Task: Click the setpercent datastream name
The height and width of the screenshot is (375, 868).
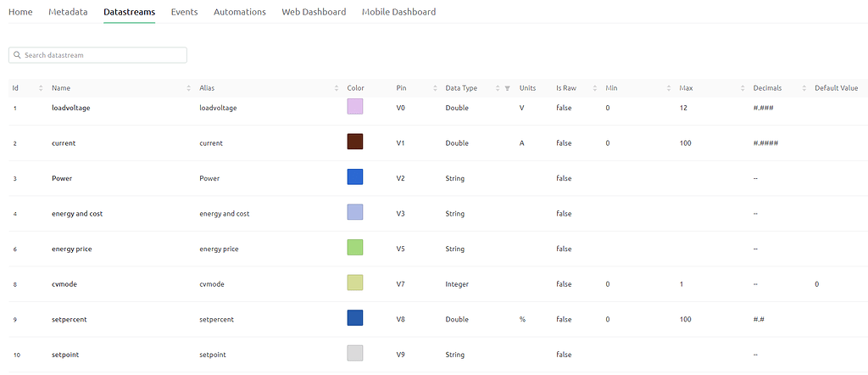Action: tap(70, 319)
